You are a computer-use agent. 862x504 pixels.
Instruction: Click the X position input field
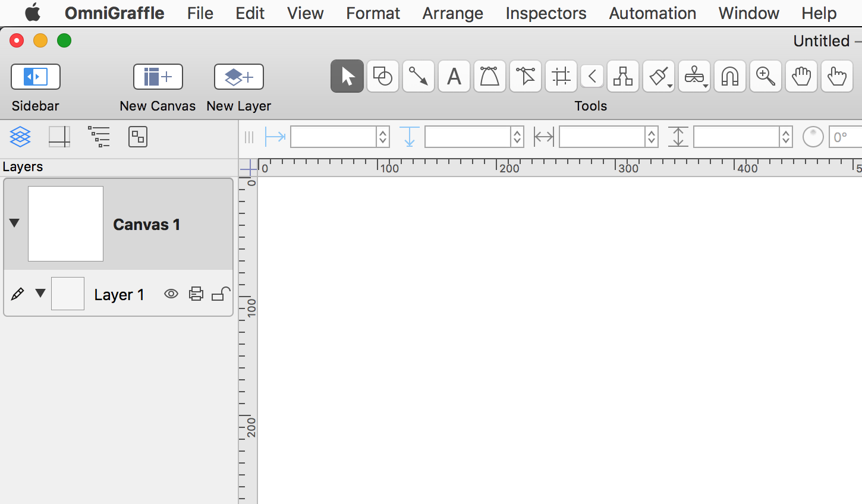tap(333, 137)
